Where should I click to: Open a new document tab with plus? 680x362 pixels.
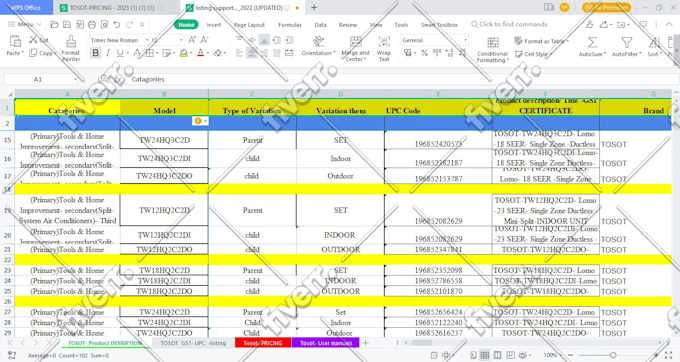[x=314, y=7]
